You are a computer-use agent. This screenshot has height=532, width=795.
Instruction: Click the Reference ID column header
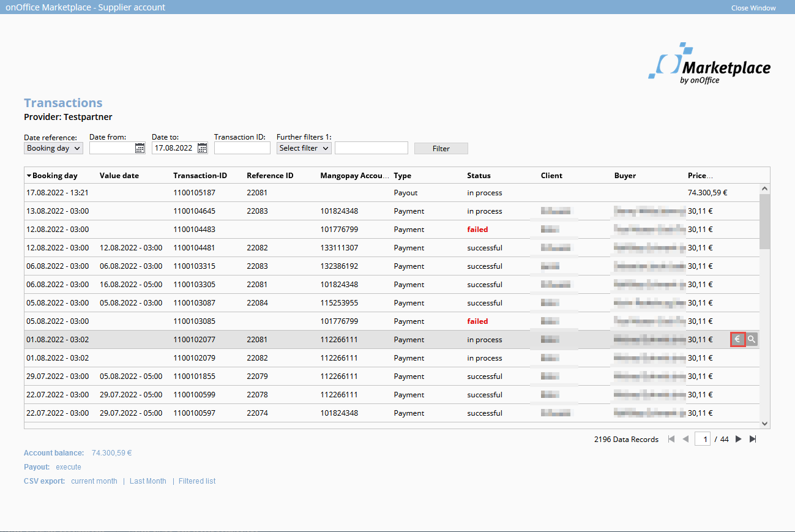coord(270,176)
